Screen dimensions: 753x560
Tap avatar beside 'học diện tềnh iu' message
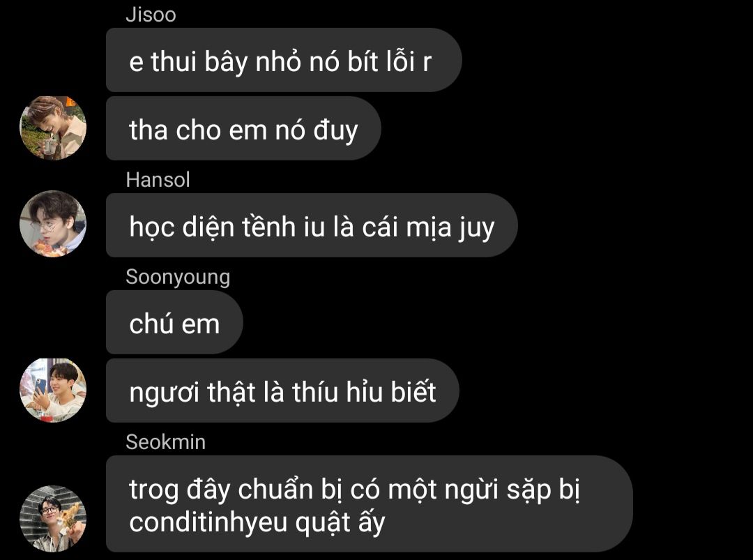tap(53, 224)
